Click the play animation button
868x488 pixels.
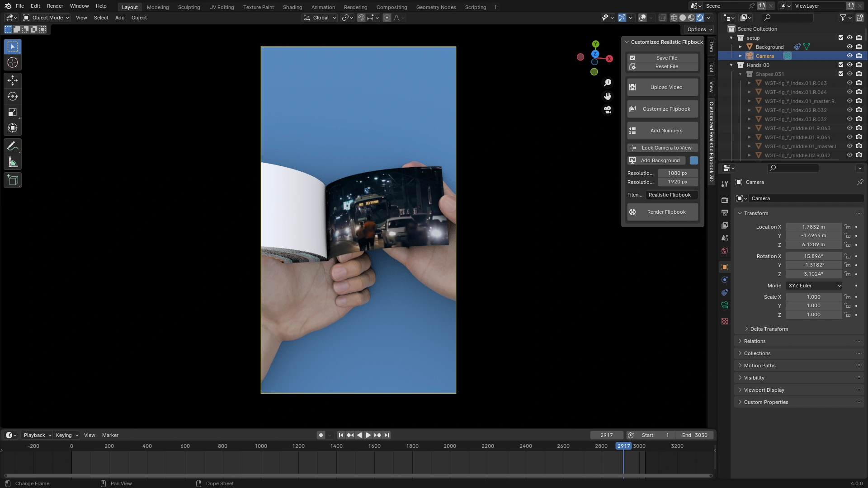coord(368,435)
